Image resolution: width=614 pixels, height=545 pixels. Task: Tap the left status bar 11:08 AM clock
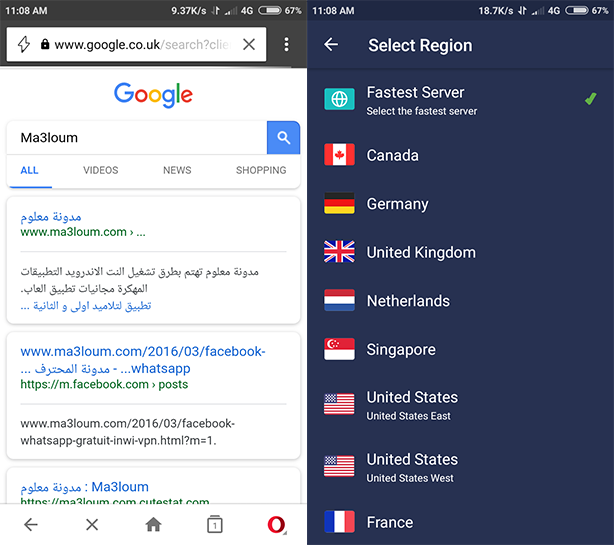(x=26, y=11)
